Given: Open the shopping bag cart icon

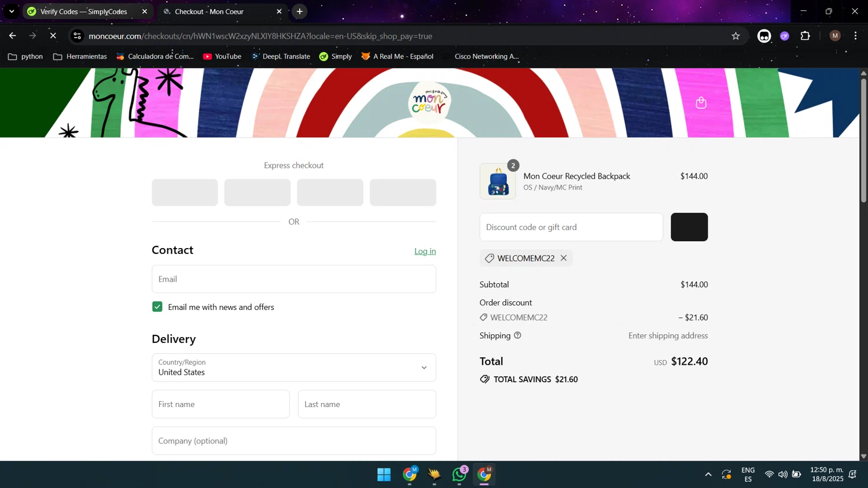Looking at the screenshot, I should pos(701,103).
